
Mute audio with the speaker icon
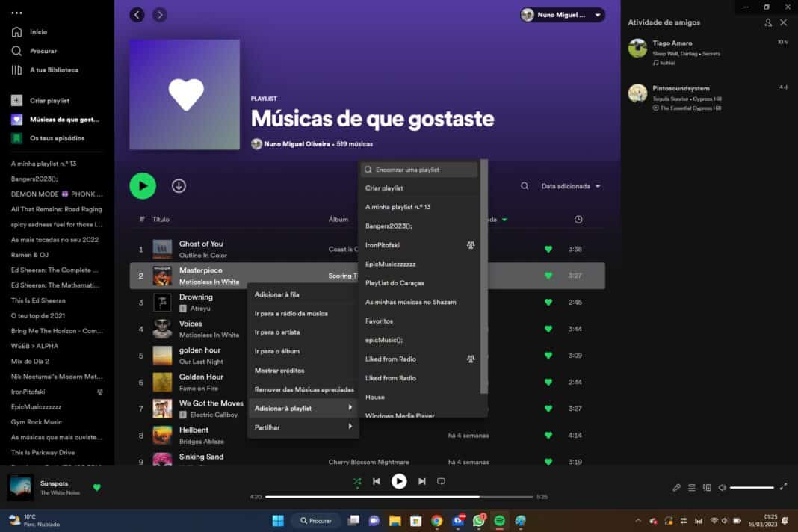click(722, 488)
